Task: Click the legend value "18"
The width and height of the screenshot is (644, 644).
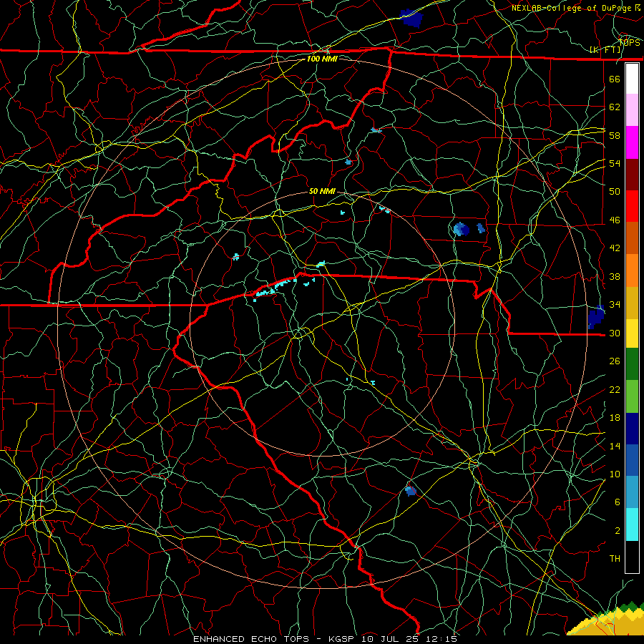Action: pos(615,418)
